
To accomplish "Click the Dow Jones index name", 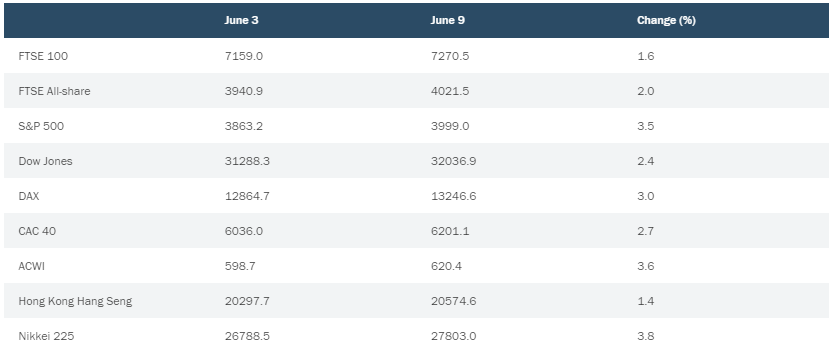I will click(45, 161).
